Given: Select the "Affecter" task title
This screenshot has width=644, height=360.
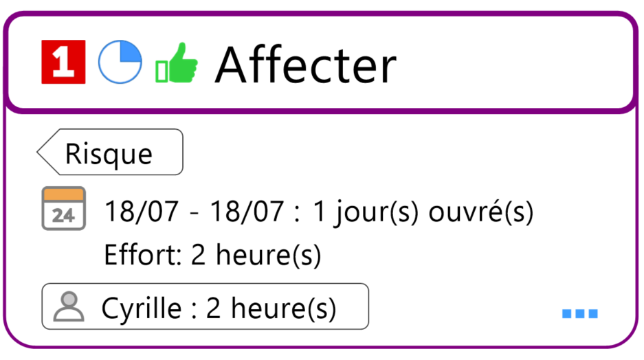Looking at the screenshot, I should [x=305, y=65].
